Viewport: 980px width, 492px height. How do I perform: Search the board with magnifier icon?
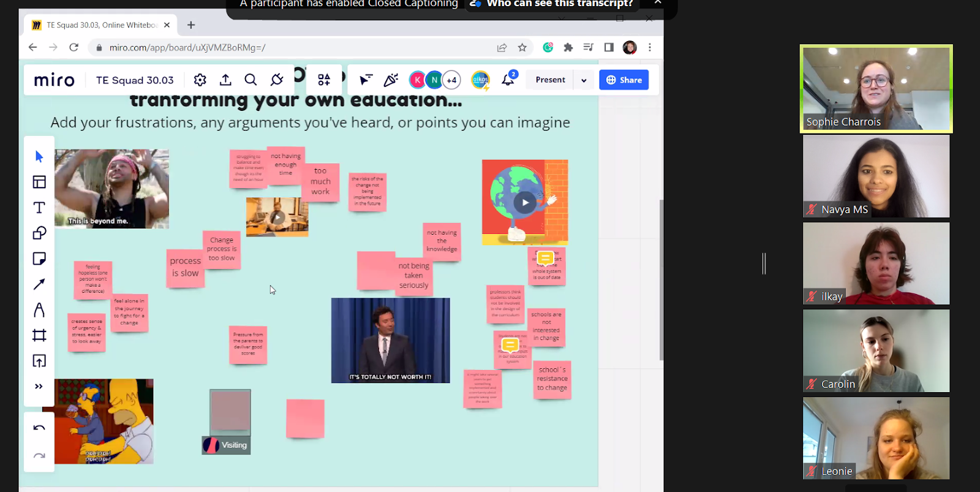click(x=251, y=80)
